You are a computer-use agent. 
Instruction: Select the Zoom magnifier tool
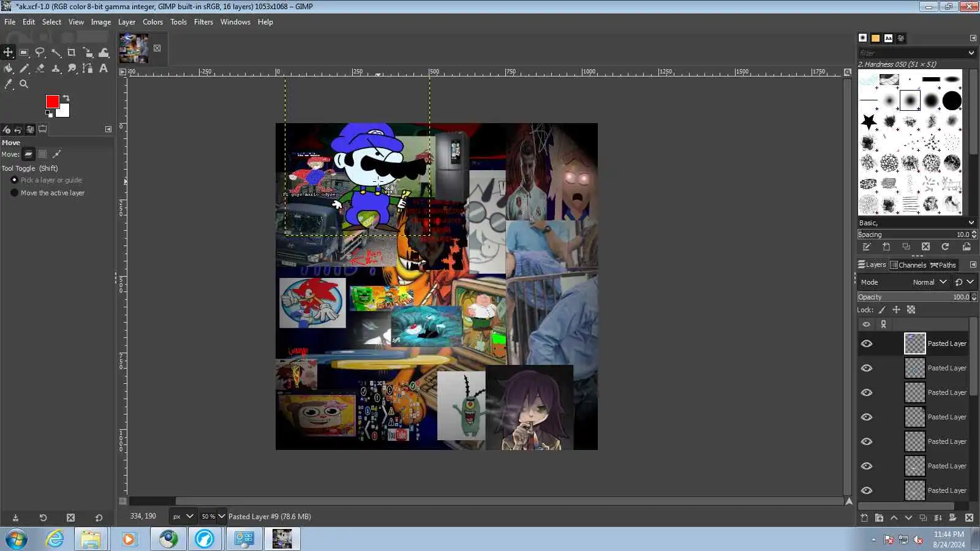[24, 84]
